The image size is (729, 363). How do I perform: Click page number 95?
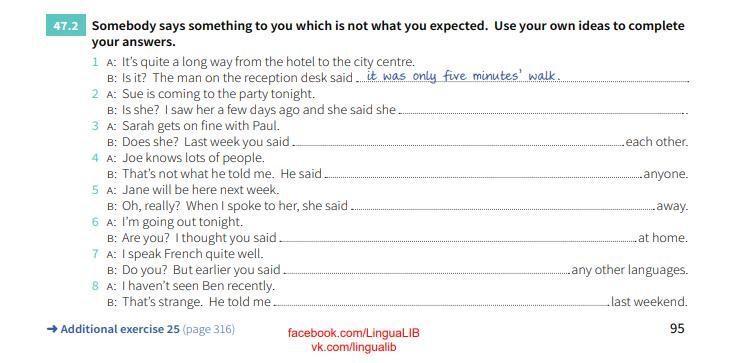(x=677, y=329)
